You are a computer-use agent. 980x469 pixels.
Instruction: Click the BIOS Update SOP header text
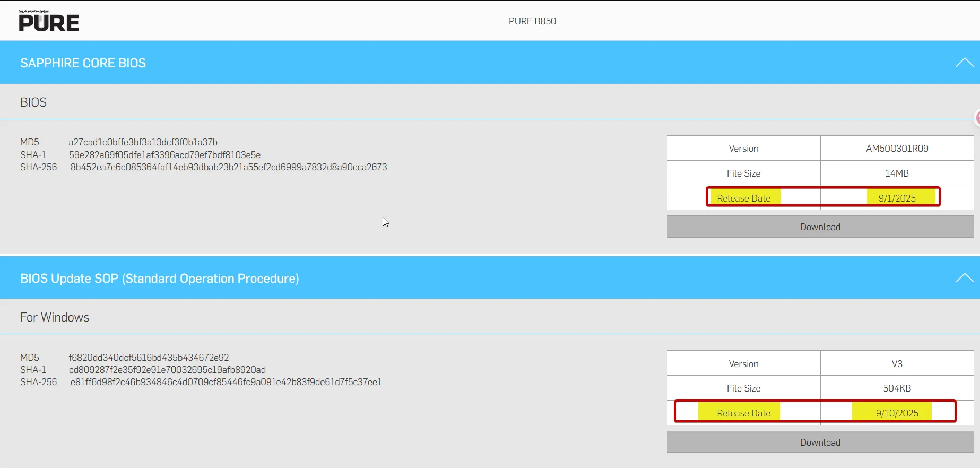pos(160,279)
